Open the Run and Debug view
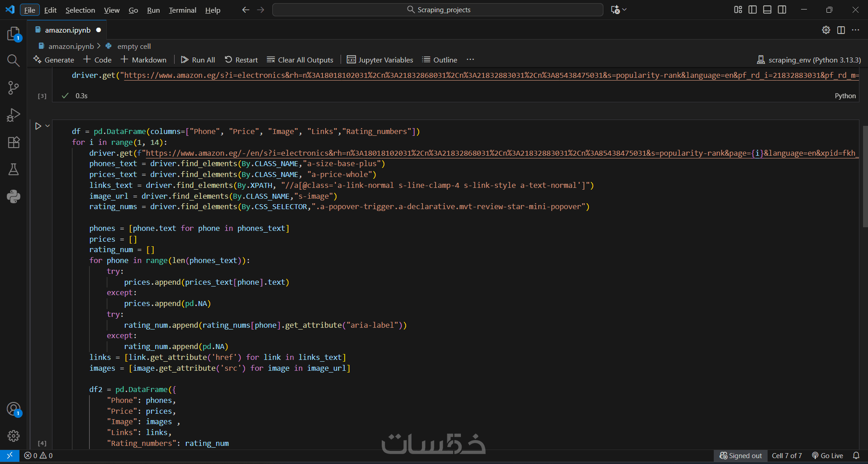Screen dimensions: 868x464 point(14,115)
